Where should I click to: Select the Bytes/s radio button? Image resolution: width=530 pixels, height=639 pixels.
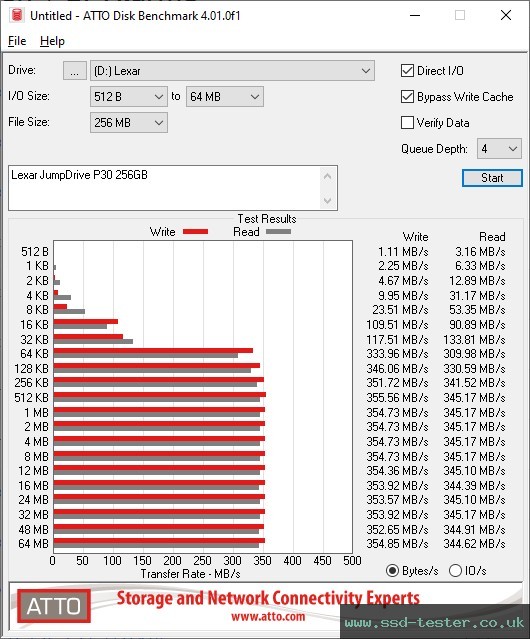[x=392, y=571]
